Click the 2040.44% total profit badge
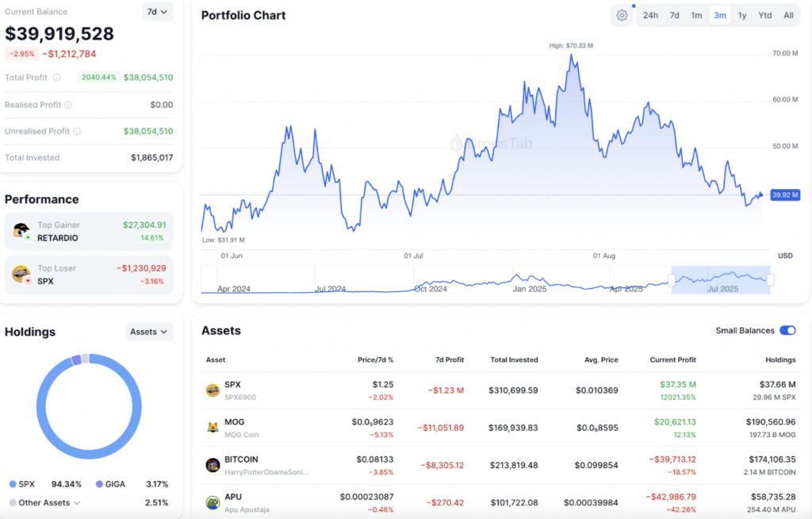 [99, 77]
